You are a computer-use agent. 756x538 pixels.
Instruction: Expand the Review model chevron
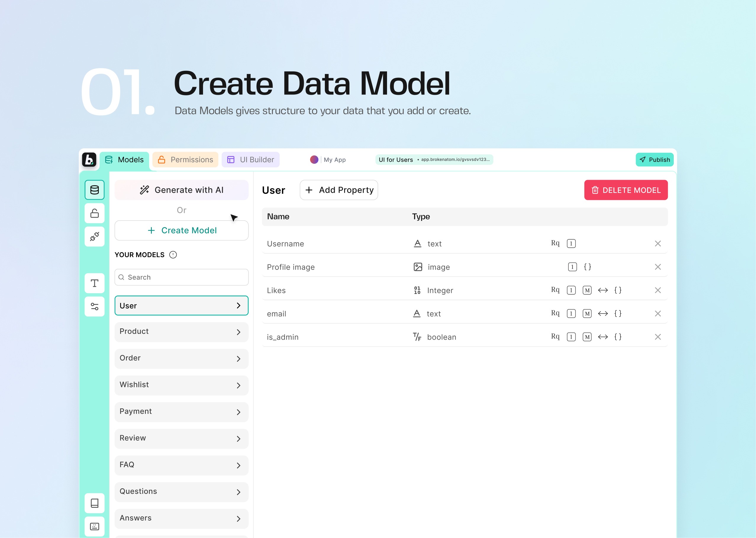(x=238, y=439)
